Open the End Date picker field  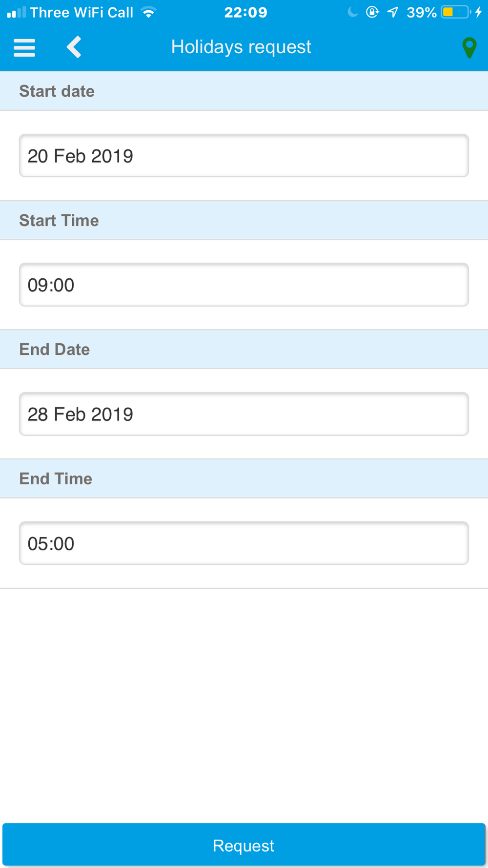pyautogui.click(x=244, y=414)
